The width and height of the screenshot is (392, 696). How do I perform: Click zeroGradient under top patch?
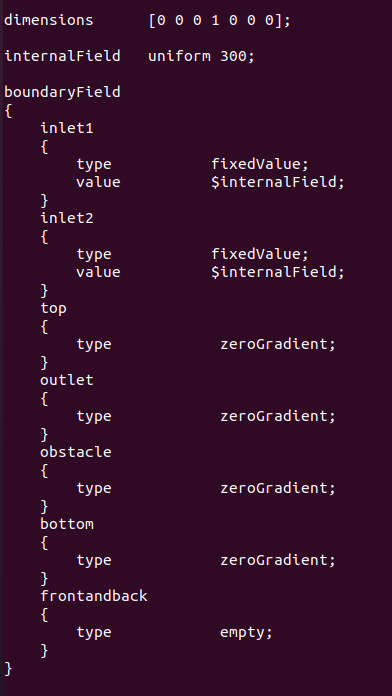pyautogui.click(x=278, y=344)
